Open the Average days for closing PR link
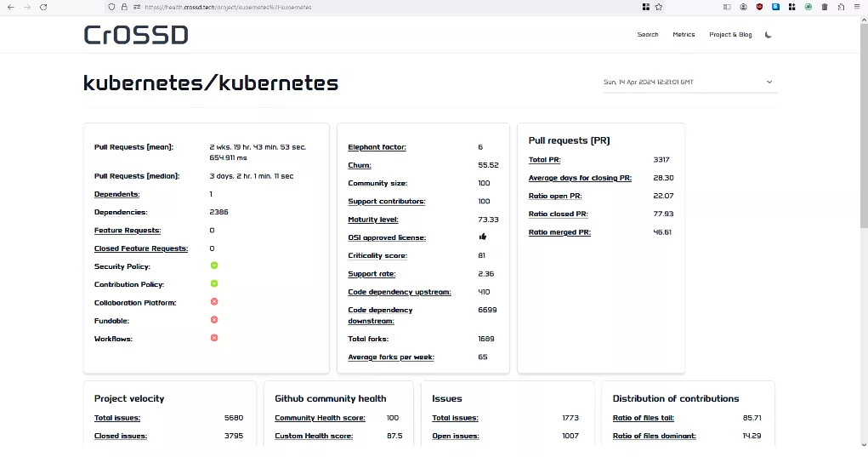The height and width of the screenshot is (457, 868). pyautogui.click(x=580, y=178)
